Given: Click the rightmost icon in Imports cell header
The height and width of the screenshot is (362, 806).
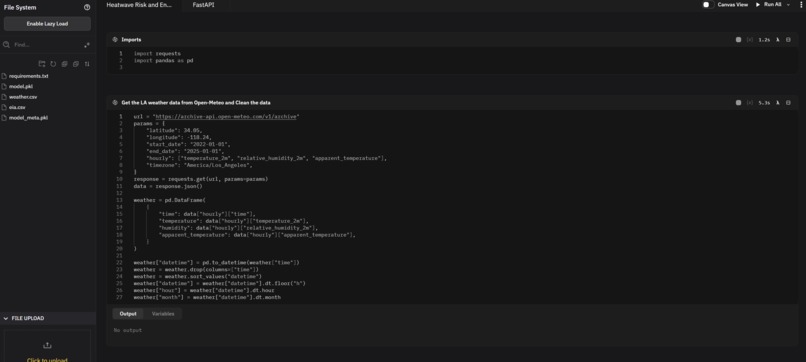Looking at the screenshot, I should tap(789, 40).
